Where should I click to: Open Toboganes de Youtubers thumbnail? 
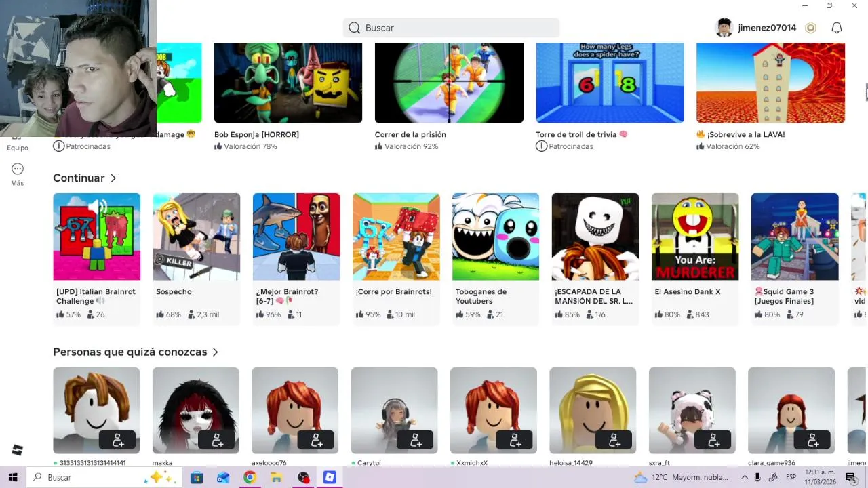496,237
